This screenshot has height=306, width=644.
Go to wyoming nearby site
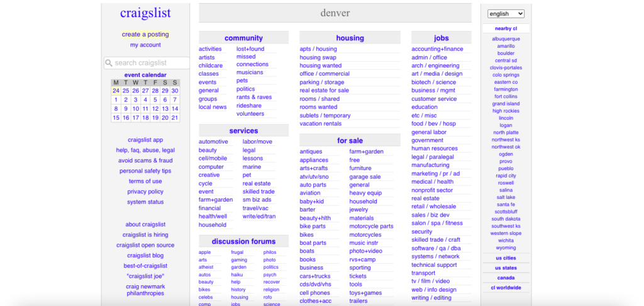(506, 247)
